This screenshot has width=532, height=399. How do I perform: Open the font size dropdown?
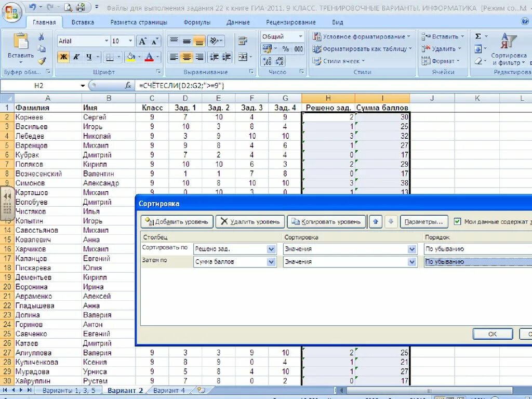click(130, 41)
